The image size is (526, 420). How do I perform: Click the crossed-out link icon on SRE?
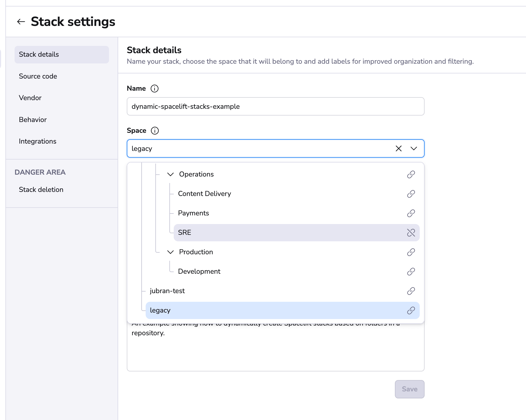(x=411, y=233)
